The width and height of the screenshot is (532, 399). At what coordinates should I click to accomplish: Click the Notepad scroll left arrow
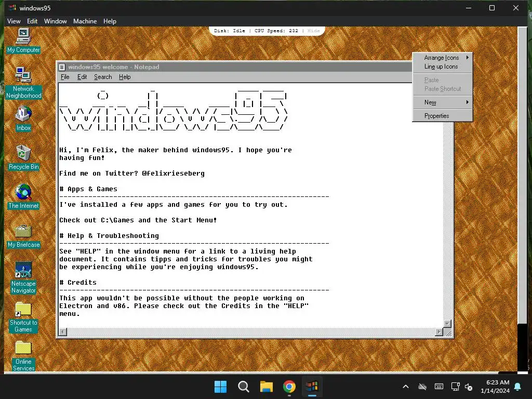tap(63, 332)
